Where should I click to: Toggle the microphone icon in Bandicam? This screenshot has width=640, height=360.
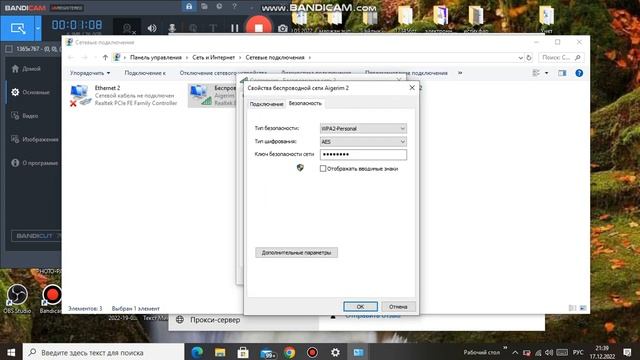(172, 28)
